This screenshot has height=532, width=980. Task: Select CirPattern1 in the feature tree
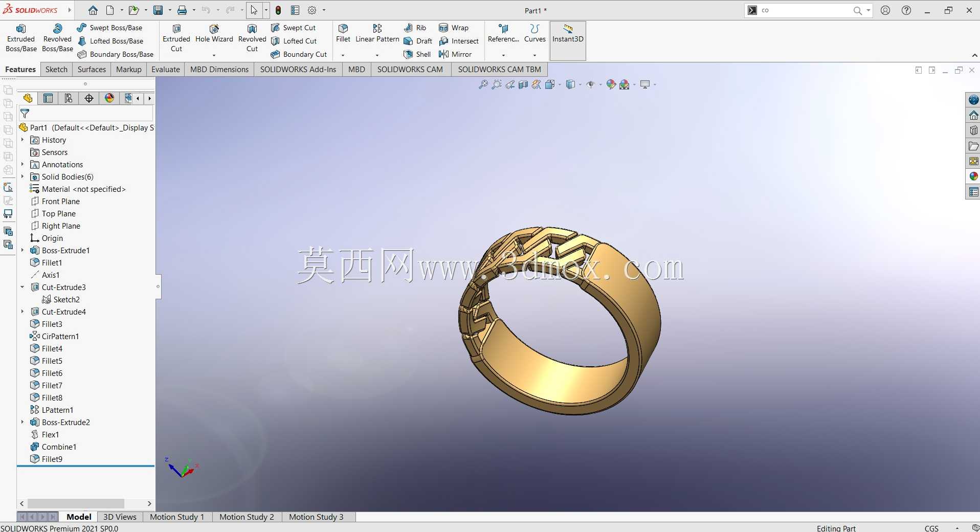coord(55,336)
